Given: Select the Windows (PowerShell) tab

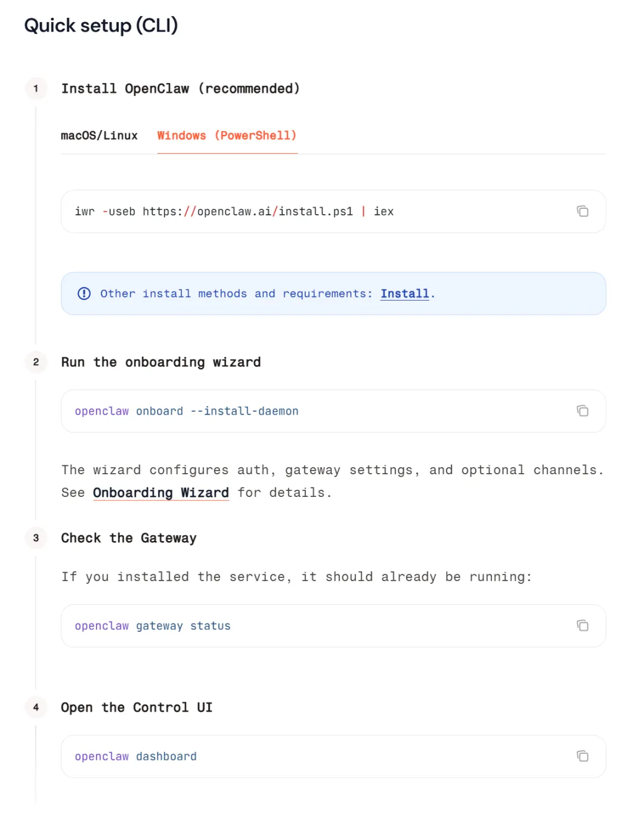Looking at the screenshot, I should [x=227, y=136].
